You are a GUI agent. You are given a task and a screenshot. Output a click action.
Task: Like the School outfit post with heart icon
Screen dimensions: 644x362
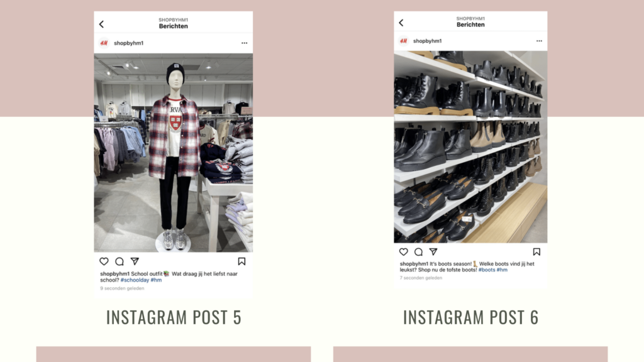[104, 261]
